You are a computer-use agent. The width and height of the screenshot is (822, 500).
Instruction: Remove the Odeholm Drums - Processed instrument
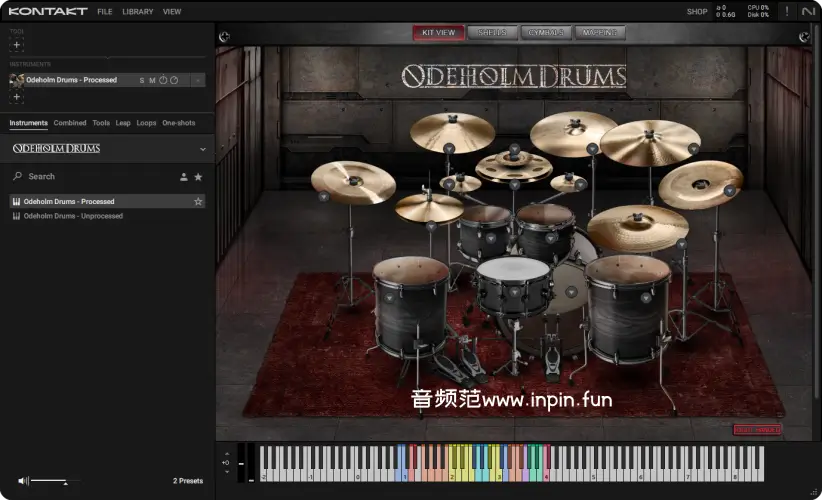point(198,80)
